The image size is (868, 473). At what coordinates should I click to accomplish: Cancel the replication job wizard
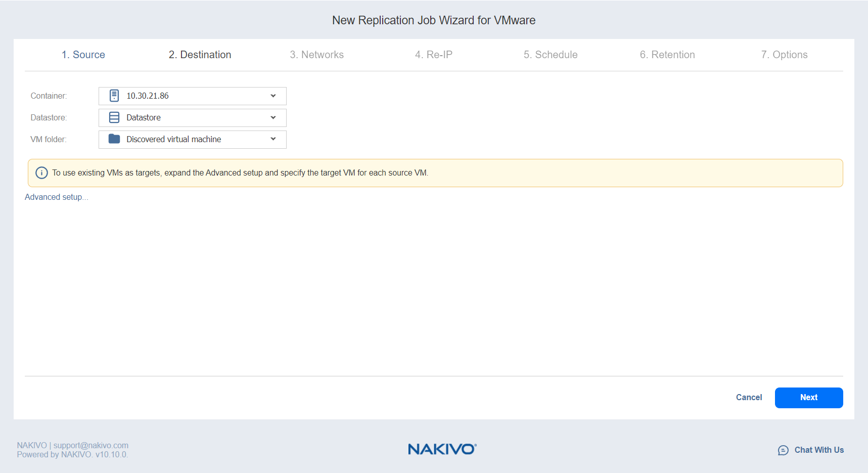pyautogui.click(x=749, y=398)
